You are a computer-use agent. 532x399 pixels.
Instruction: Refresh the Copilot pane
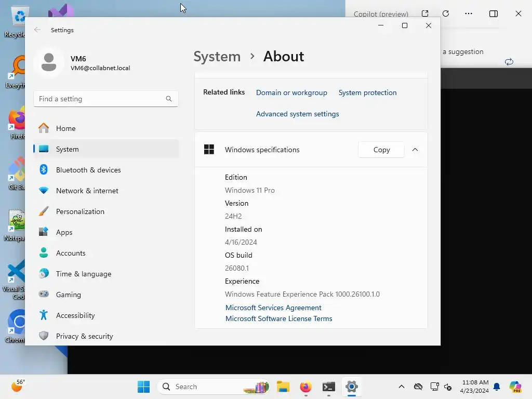coord(446,14)
